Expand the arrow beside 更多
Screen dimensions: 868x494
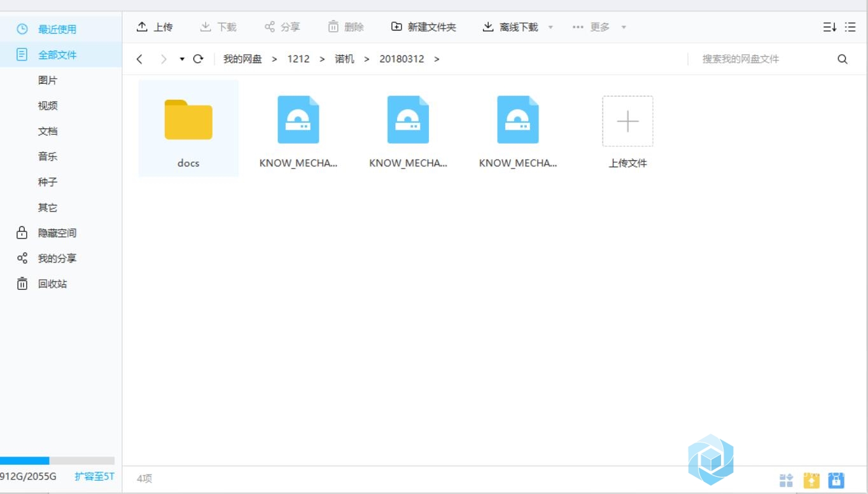(624, 27)
